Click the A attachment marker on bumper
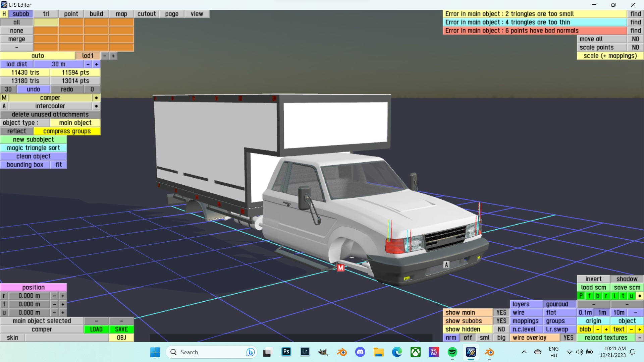644x362 pixels. (x=446, y=265)
